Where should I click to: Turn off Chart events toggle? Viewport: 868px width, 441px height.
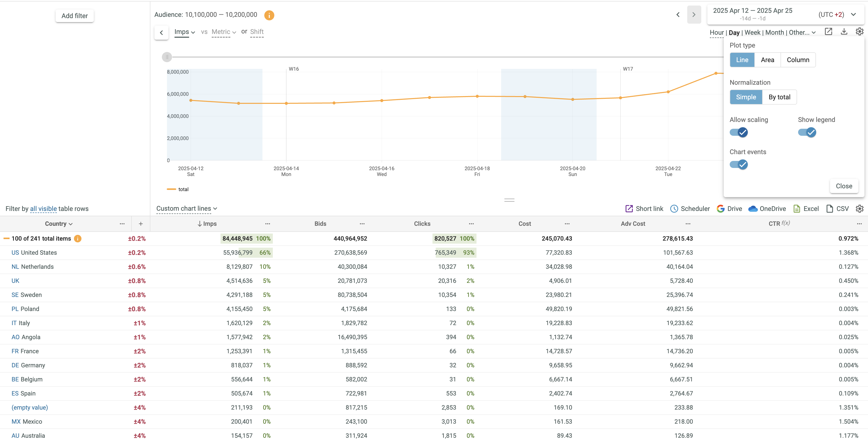739,165
